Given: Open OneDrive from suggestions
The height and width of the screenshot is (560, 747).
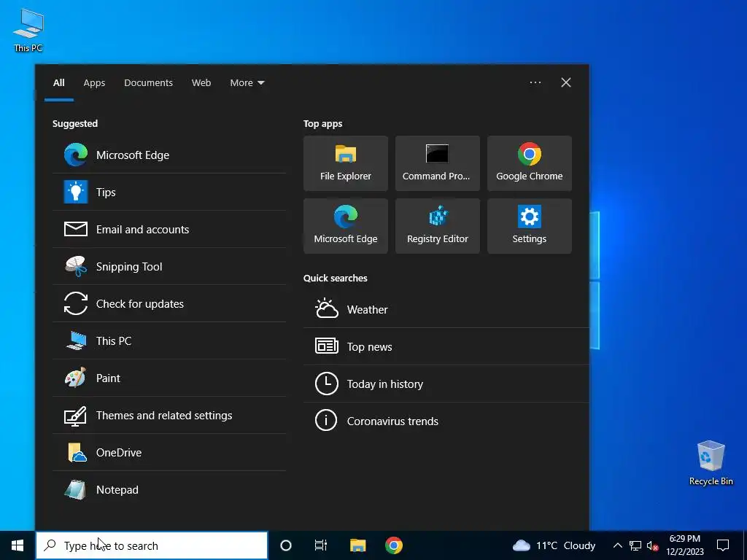Looking at the screenshot, I should click(x=169, y=452).
